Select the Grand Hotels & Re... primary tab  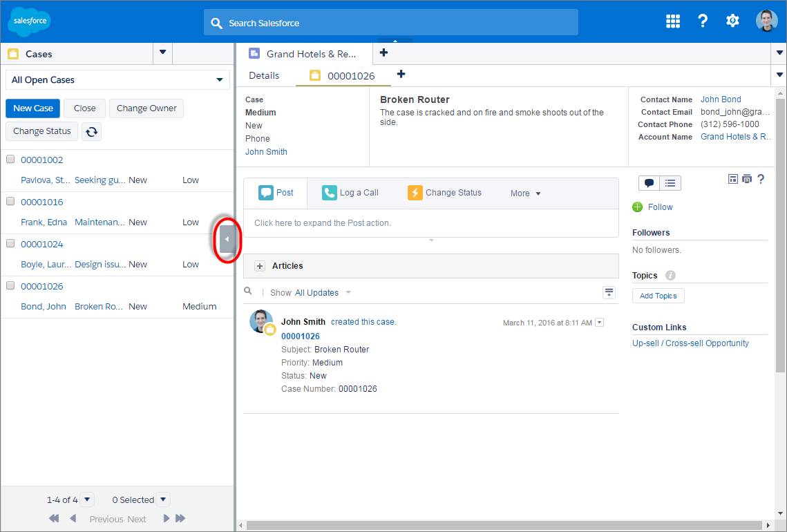tap(304, 54)
